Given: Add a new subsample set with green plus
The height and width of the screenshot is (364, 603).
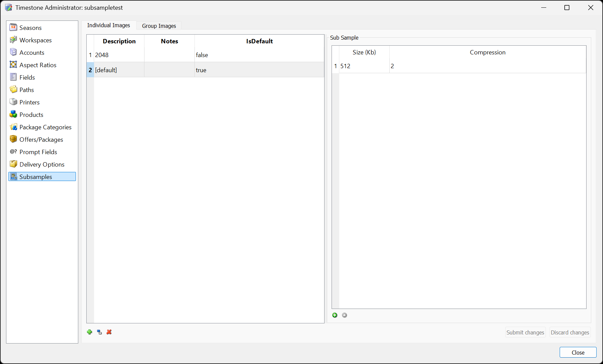Looking at the screenshot, I should point(90,332).
